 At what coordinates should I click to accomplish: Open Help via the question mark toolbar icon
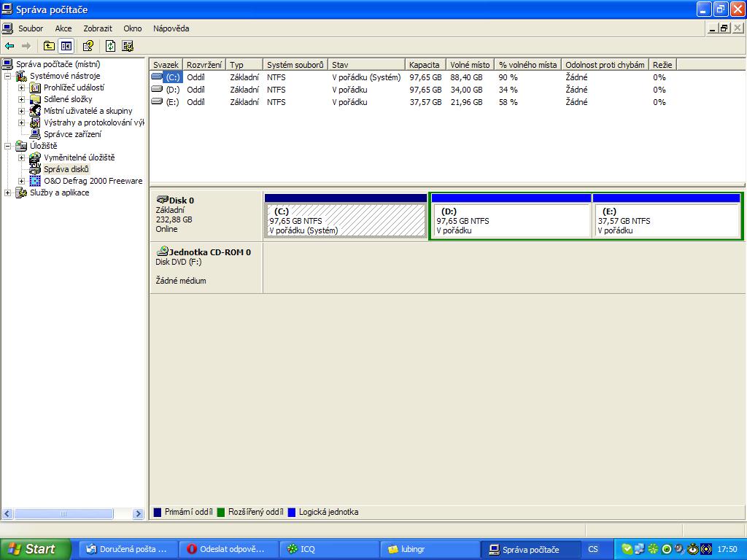(88, 46)
